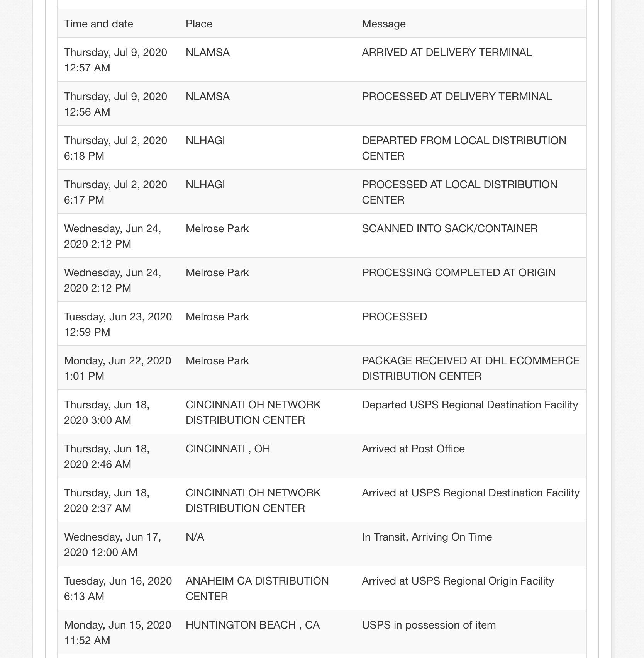Screen dimensions: 644x658
Task: Select the "Arrived at Post Office" message
Action: coord(413,449)
